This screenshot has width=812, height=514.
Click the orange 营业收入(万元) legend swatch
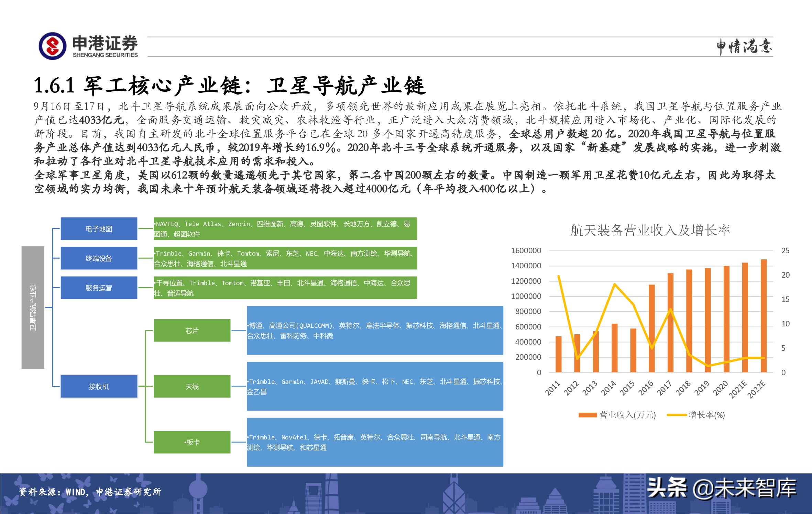pos(588,415)
